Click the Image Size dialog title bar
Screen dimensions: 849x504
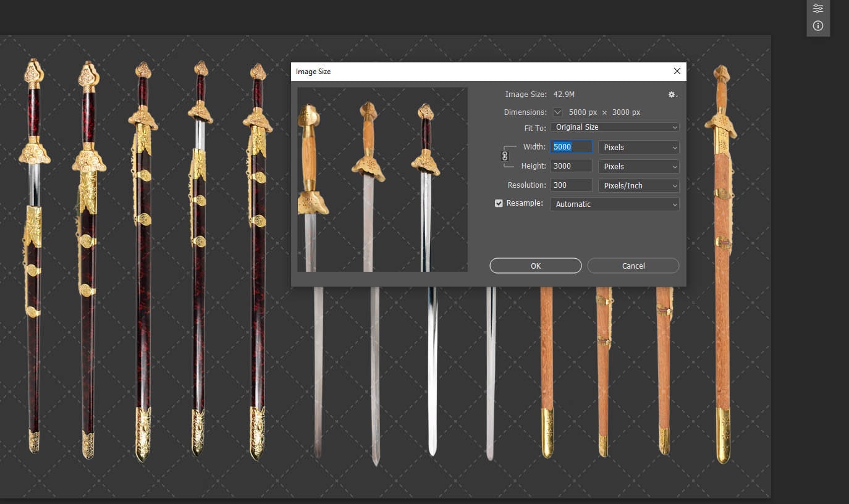[433, 71]
